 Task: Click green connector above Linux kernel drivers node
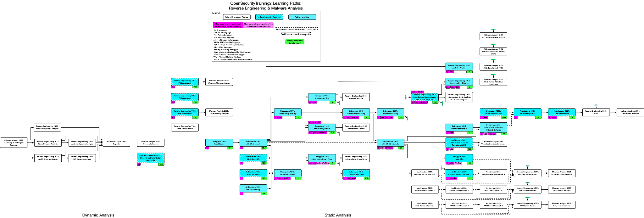[528, 183]
